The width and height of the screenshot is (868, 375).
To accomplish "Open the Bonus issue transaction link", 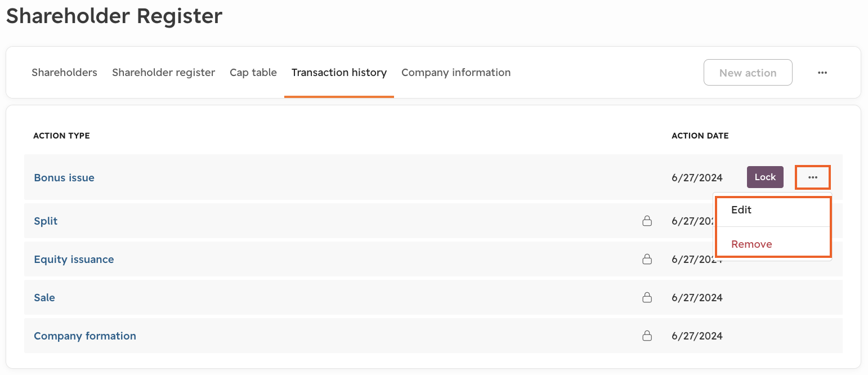I will (x=64, y=177).
